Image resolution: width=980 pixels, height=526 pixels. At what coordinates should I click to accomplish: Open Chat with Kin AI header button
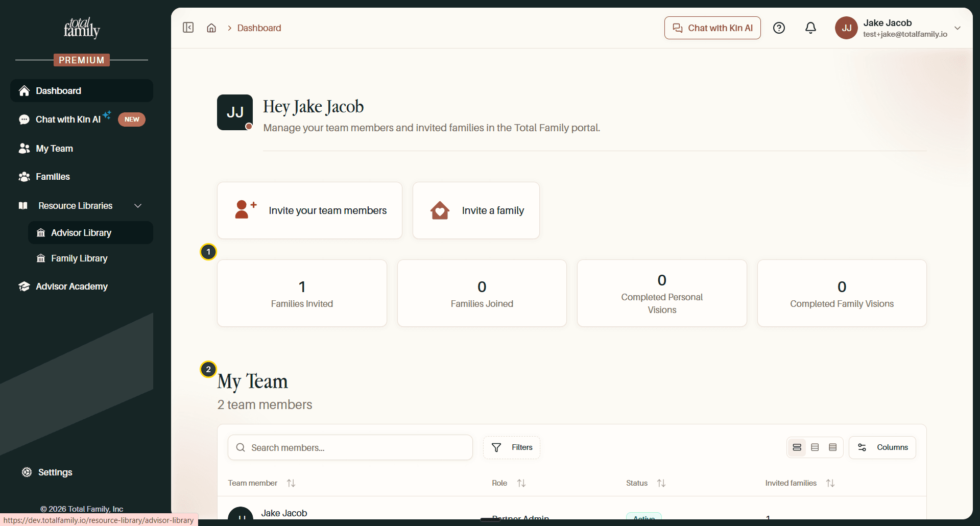(712, 28)
